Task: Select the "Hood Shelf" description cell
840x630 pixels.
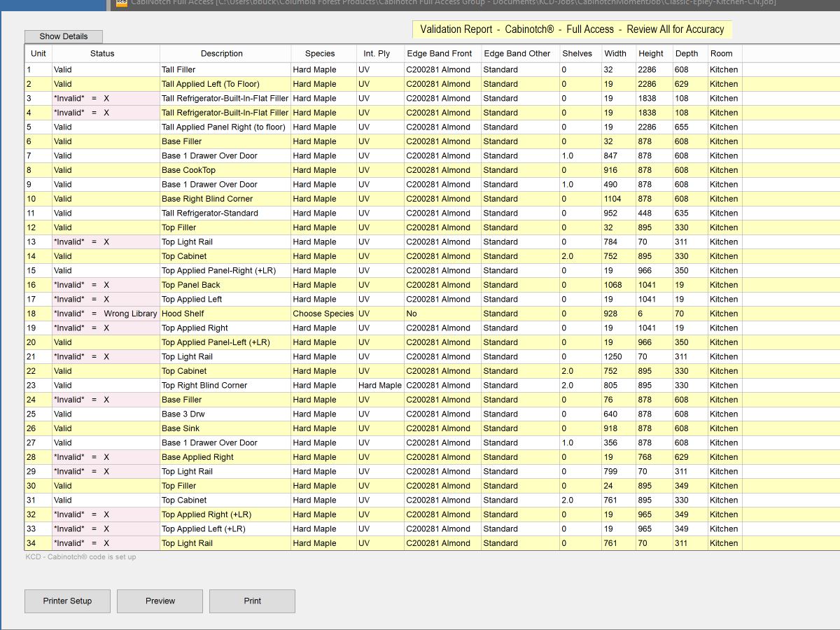Action: point(225,314)
